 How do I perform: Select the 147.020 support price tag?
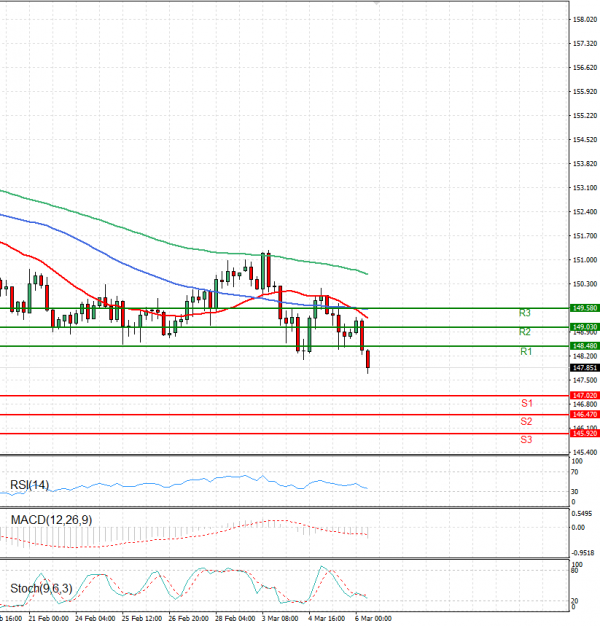(x=585, y=395)
